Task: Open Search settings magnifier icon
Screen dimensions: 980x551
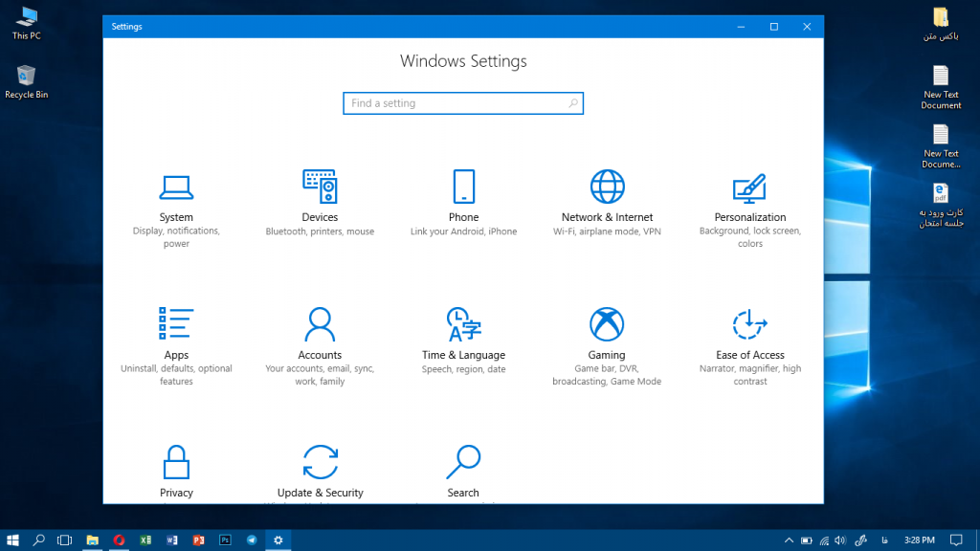Action: click(463, 462)
